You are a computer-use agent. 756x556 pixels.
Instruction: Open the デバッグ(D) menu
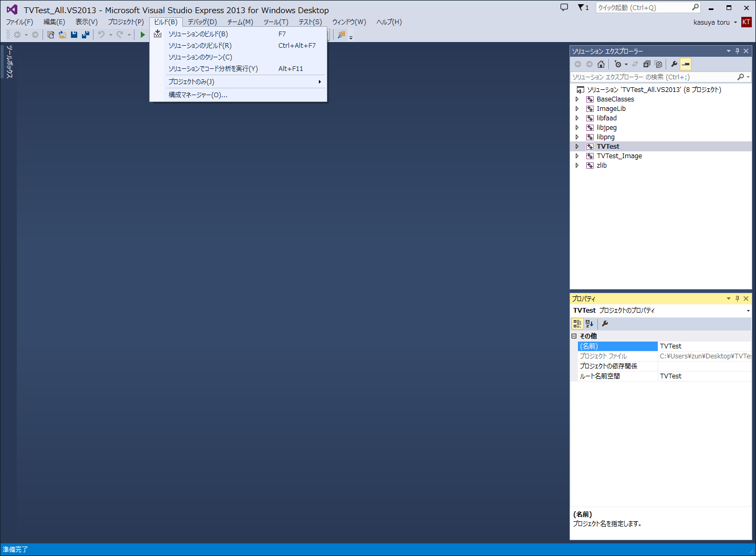(202, 22)
